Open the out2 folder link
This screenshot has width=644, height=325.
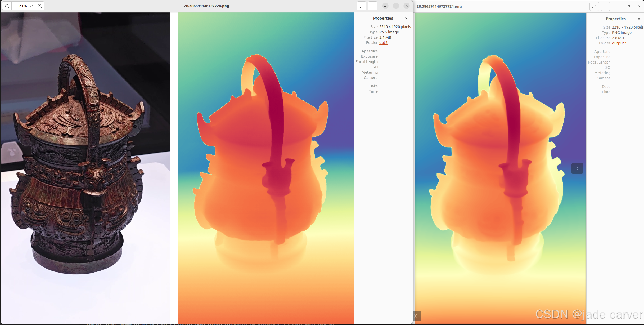click(x=383, y=43)
